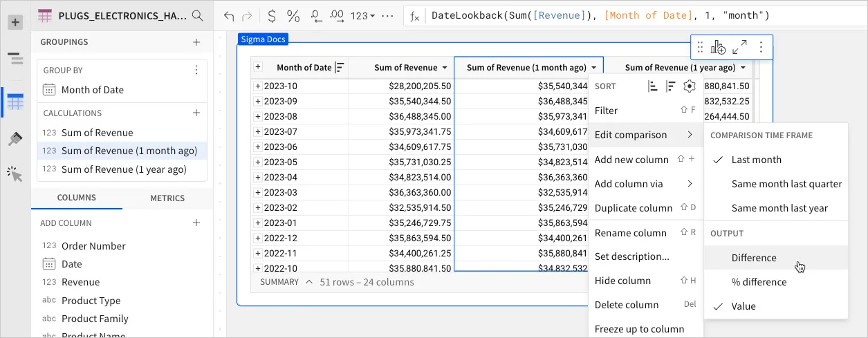This screenshot has height=338, width=868.
Task: Select Sum of Revenue (1 month ago) calculation
Action: tap(122, 151)
